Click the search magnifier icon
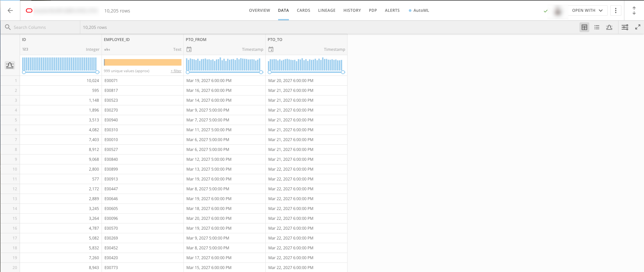The image size is (644, 272). click(x=8, y=27)
